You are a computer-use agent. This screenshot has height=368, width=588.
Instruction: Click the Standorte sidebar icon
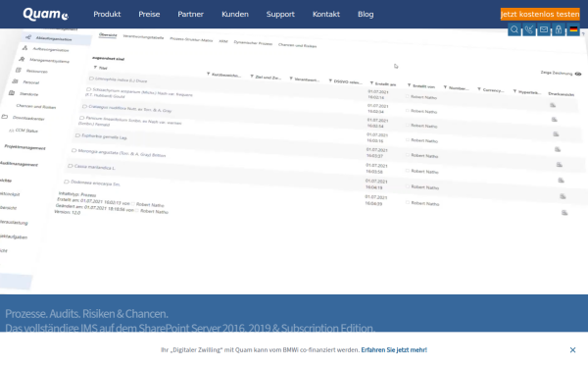click(12, 93)
